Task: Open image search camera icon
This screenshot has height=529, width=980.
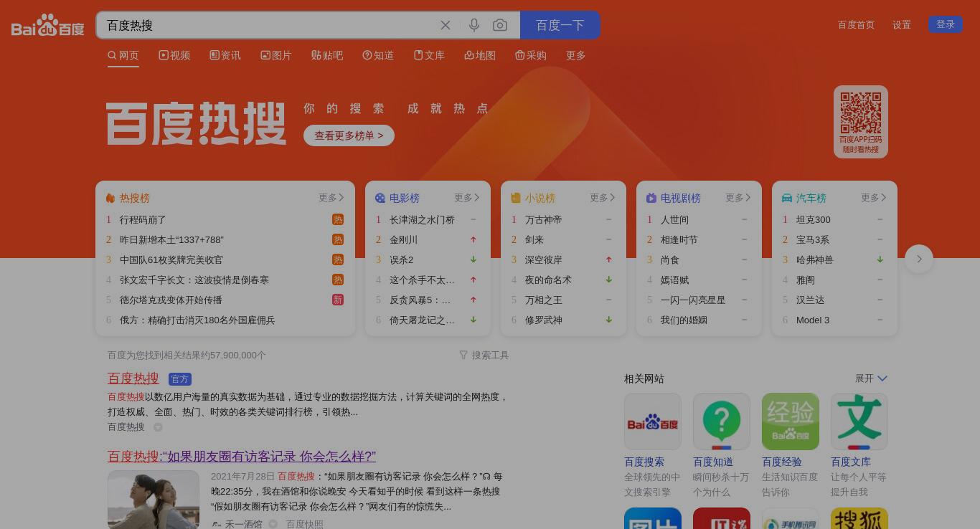Action: click(x=500, y=25)
